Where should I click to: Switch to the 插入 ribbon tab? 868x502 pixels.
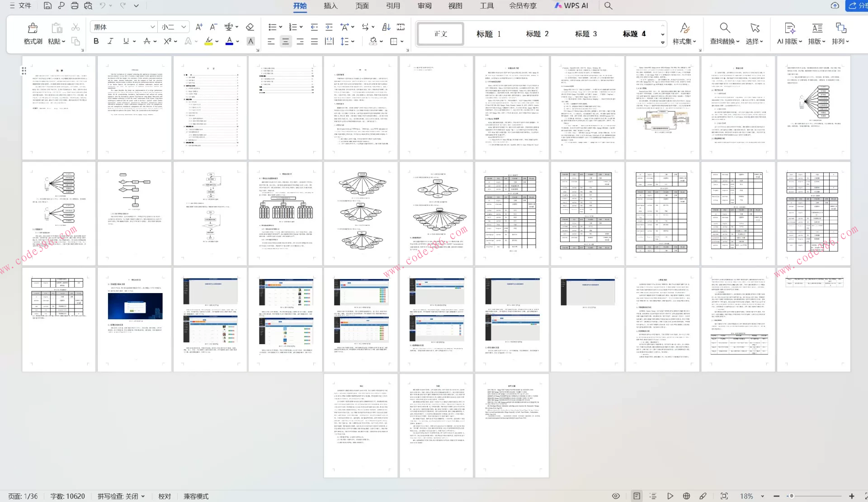point(330,6)
